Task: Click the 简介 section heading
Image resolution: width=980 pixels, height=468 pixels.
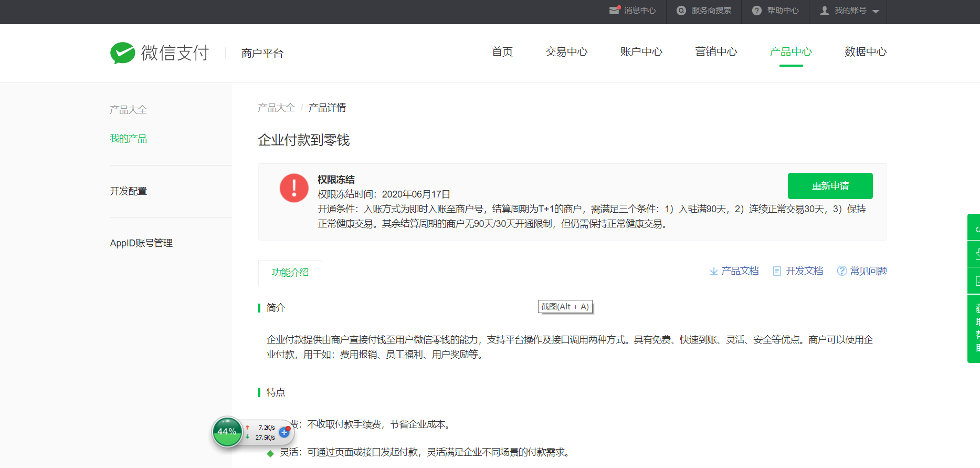Action: point(276,308)
